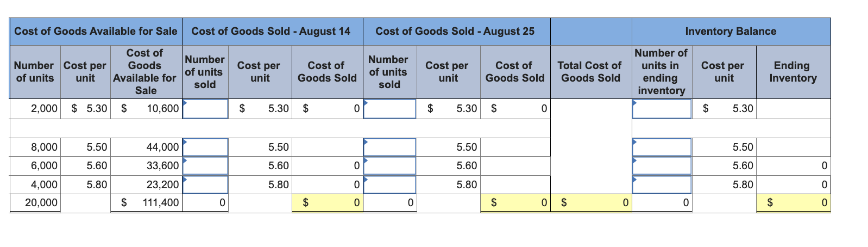The height and width of the screenshot is (247, 868).
Task: Click the 20,000 total units cell
Action: point(35,203)
